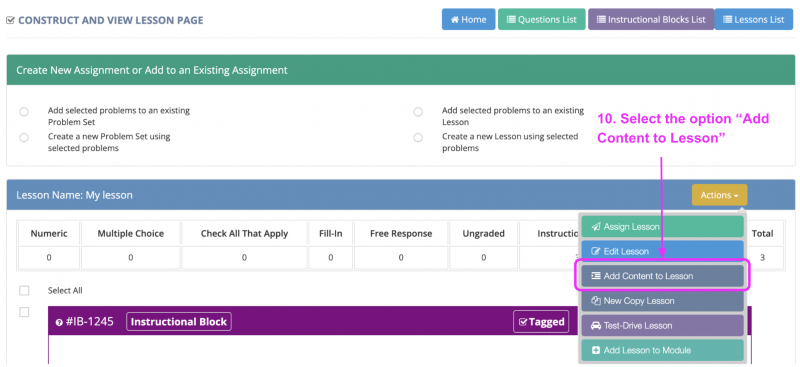
Task: Open the Questions List
Action: 541,19
